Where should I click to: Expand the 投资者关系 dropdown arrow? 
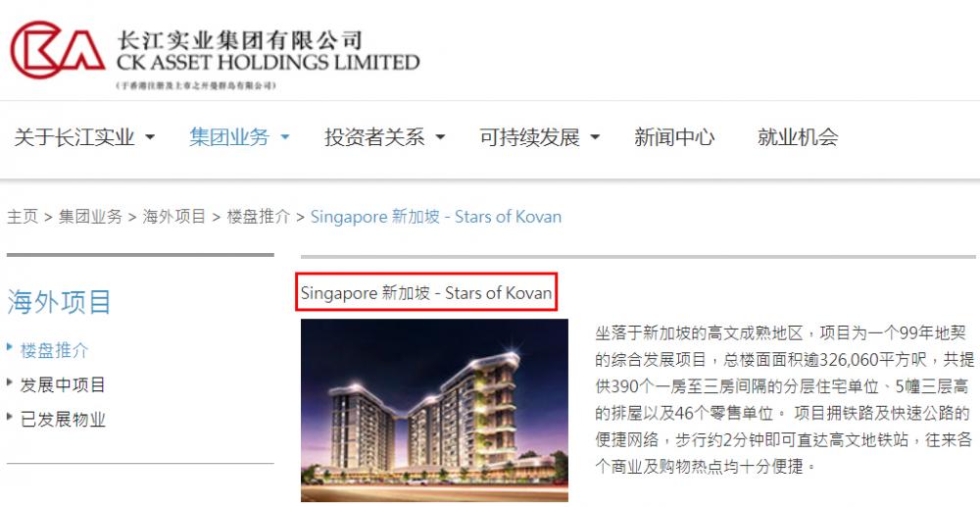tap(440, 137)
